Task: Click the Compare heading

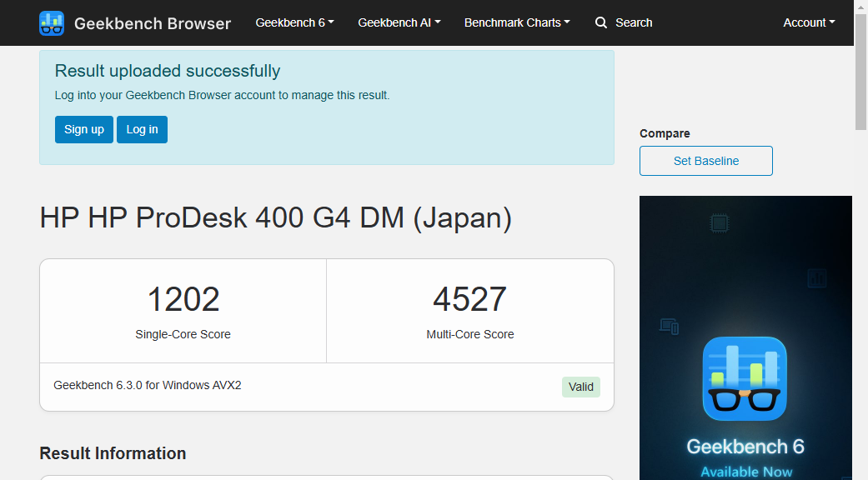Action: (x=665, y=133)
